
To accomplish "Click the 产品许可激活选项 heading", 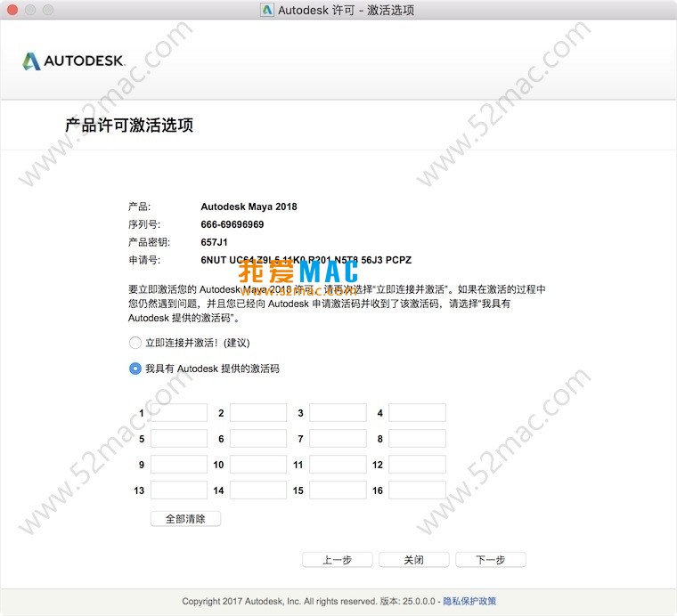I will point(129,126).
